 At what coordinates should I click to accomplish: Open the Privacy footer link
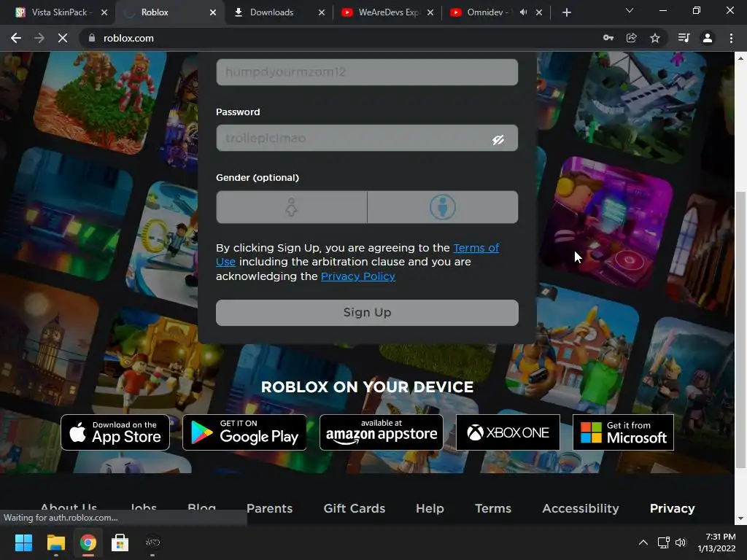point(672,508)
